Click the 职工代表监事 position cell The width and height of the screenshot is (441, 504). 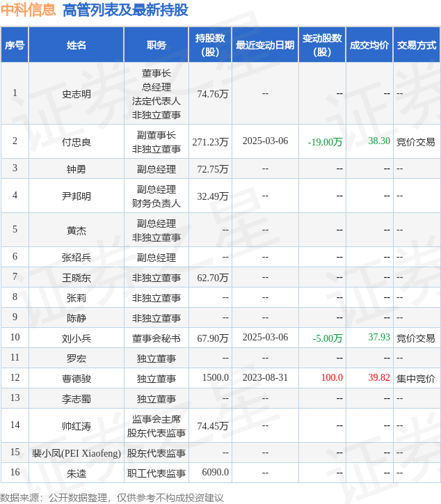click(157, 473)
